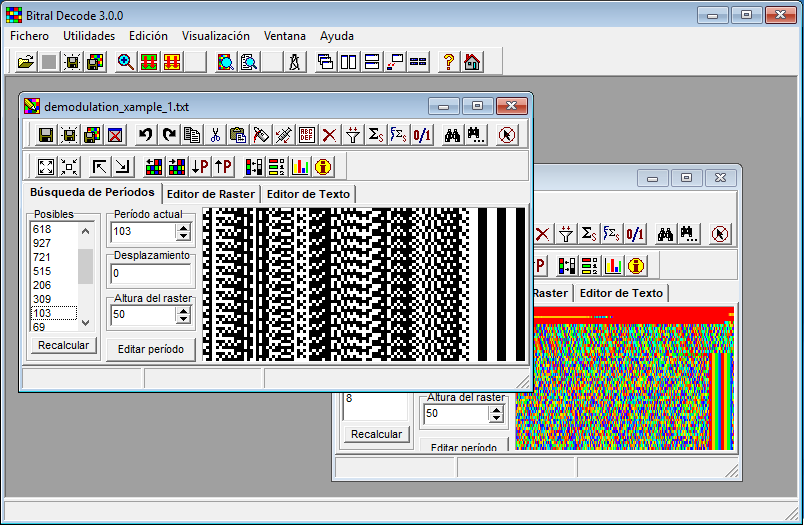Switch to the Editor de Raster tab
Viewport: 804px width, 525px height.
pyautogui.click(x=211, y=194)
